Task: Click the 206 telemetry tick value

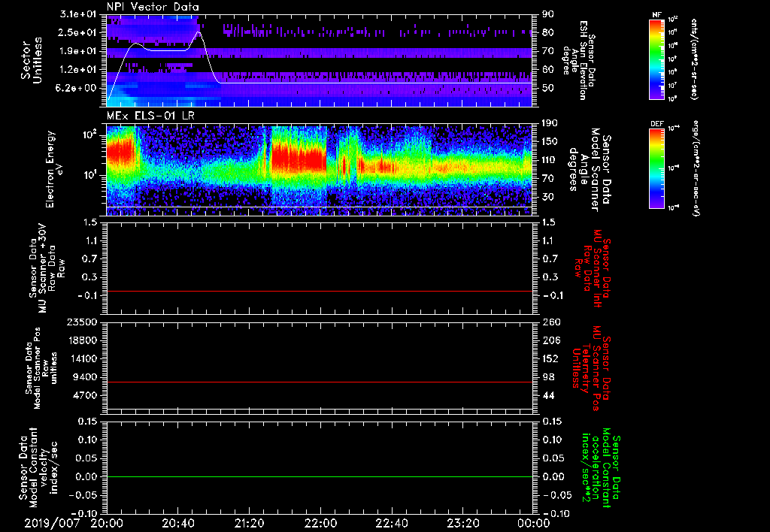Action: (x=550, y=340)
